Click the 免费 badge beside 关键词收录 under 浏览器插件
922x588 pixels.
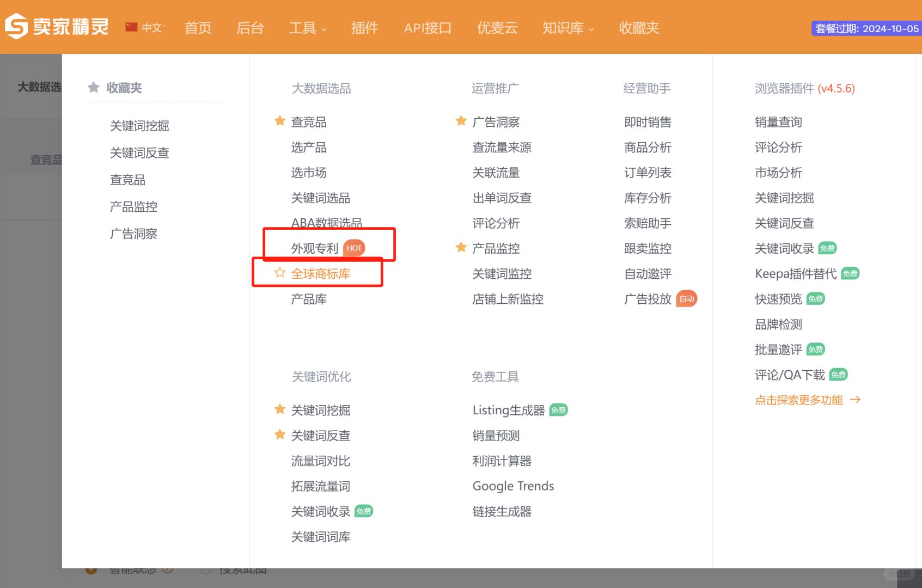click(827, 248)
